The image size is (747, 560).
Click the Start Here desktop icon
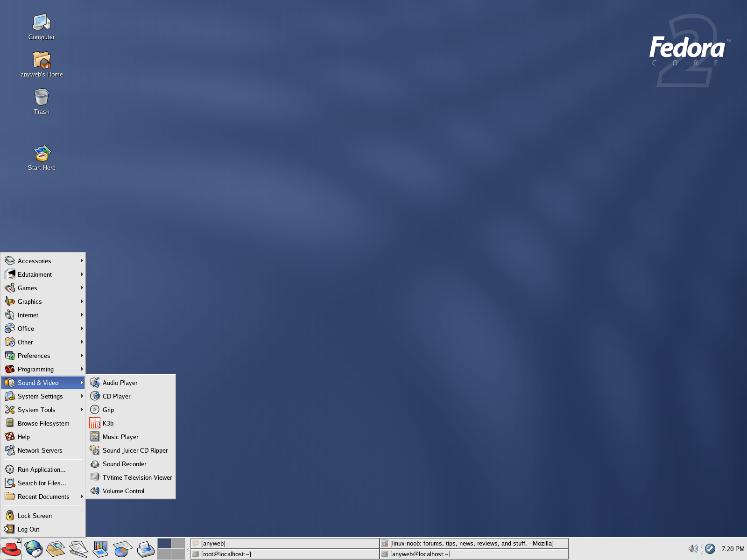pyautogui.click(x=42, y=158)
